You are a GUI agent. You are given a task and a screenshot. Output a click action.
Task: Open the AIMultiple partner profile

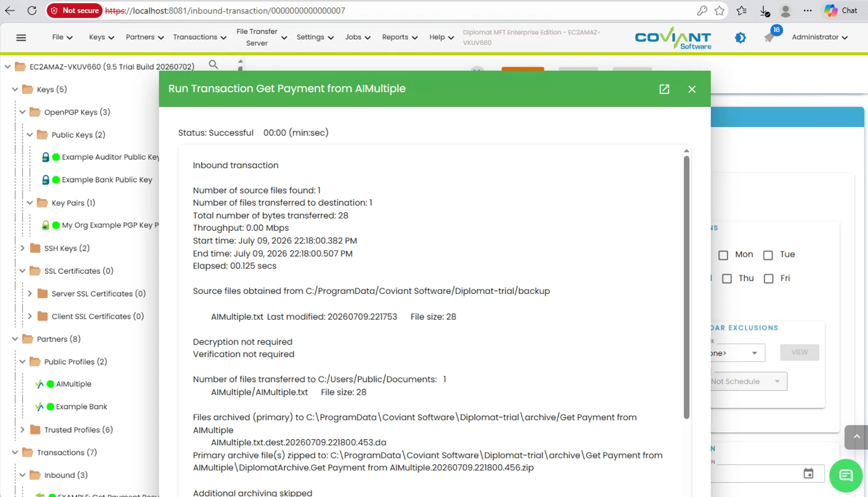[73, 384]
